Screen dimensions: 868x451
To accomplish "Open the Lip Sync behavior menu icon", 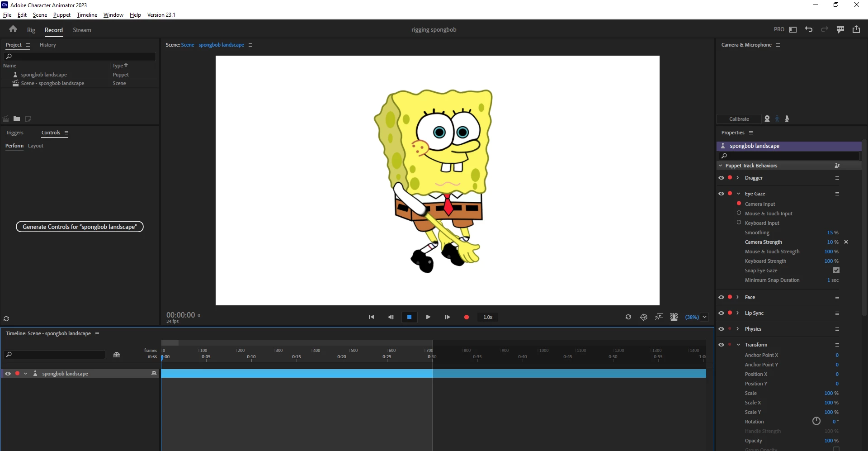I will tap(837, 313).
